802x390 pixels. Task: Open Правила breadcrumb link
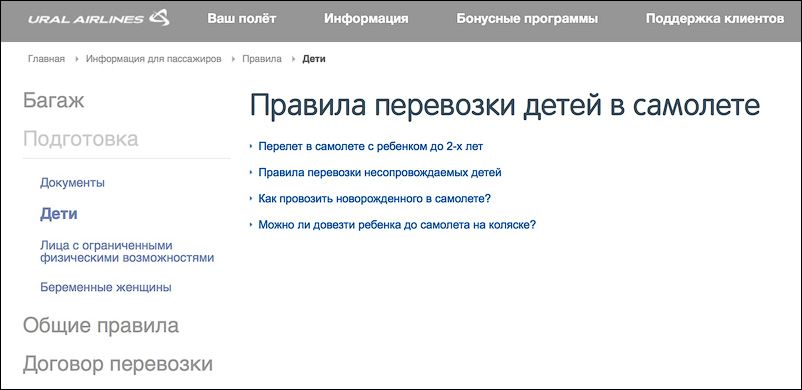pyautogui.click(x=262, y=59)
